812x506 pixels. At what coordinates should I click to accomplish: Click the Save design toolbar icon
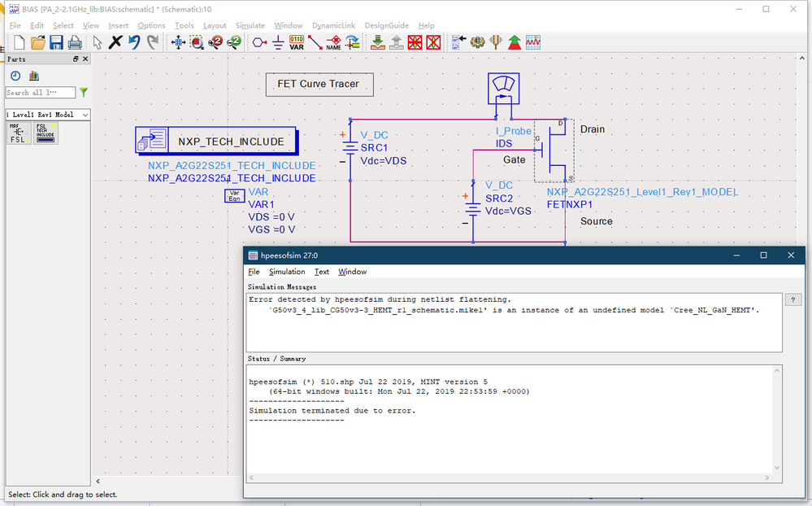click(x=56, y=42)
